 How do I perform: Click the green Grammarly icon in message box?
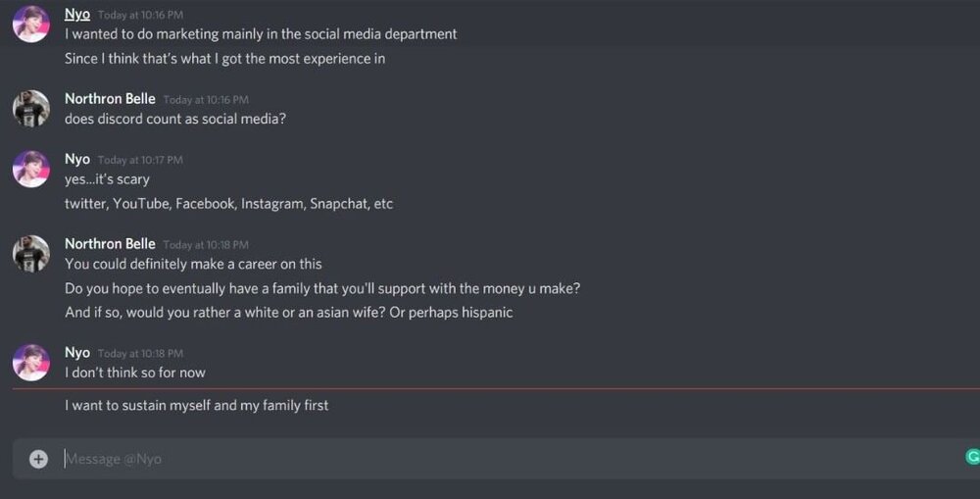[972, 457]
